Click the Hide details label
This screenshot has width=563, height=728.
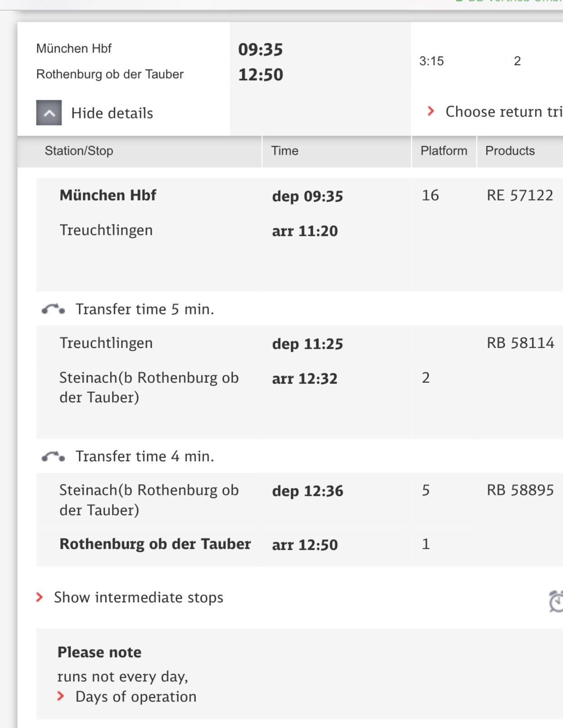[112, 113]
